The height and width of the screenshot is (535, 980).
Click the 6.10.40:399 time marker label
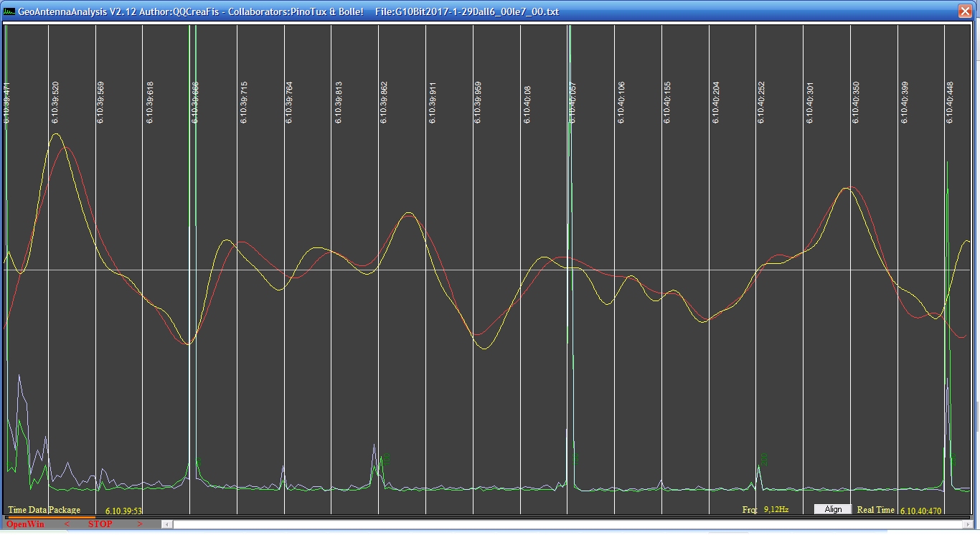pos(904,103)
